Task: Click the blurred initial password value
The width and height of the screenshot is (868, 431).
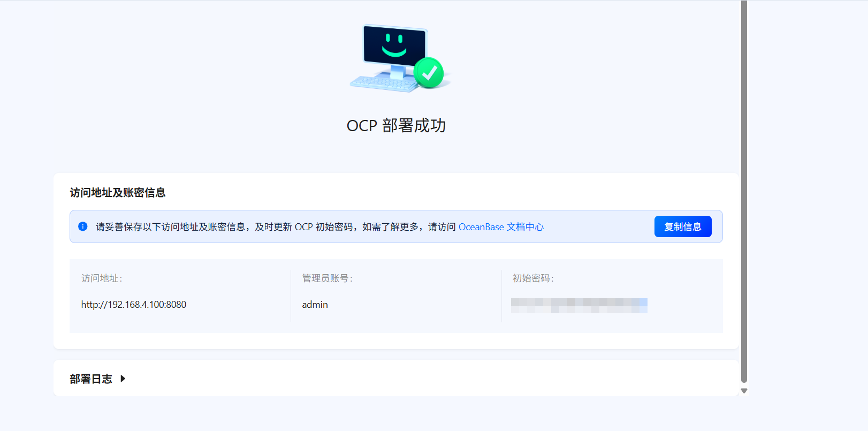Action: coord(579,306)
